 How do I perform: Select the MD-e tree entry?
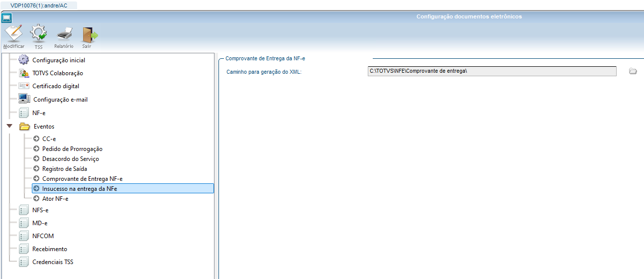click(x=40, y=223)
